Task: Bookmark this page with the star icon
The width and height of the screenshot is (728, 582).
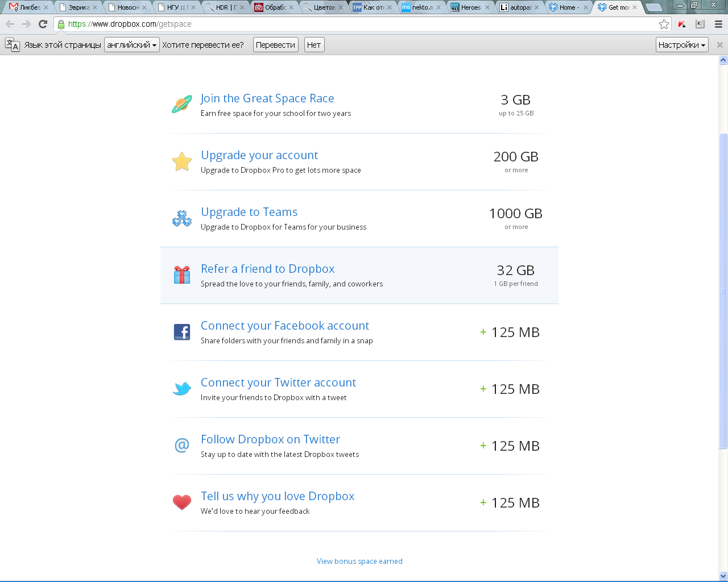Action: [664, 24]
